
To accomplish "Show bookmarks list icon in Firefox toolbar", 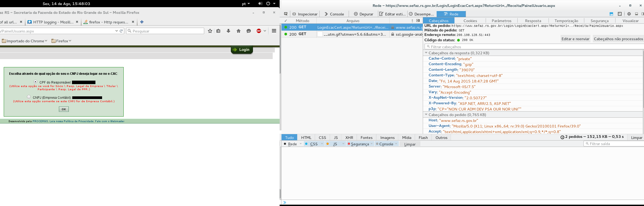I will click(x=218, y=31).
